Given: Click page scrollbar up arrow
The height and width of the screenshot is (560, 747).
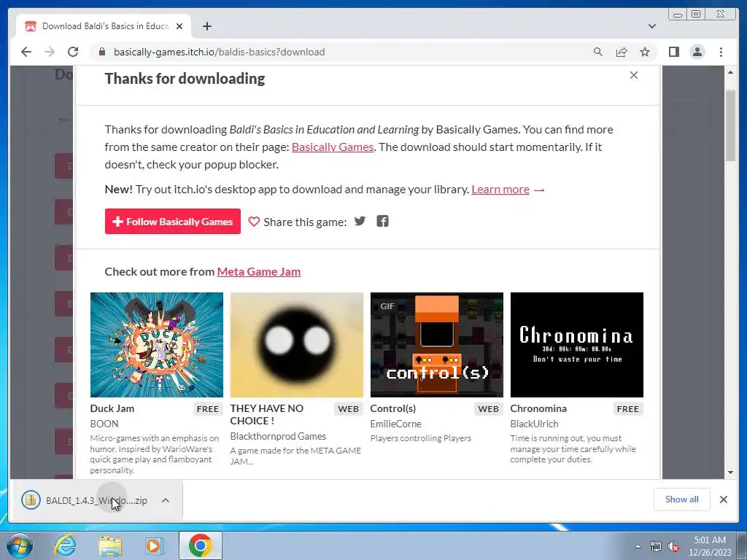Looking at the screenshot, I should point(730,72).
